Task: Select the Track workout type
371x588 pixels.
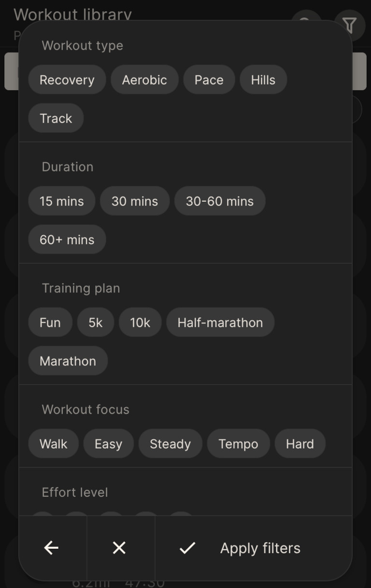Action: 56,118
